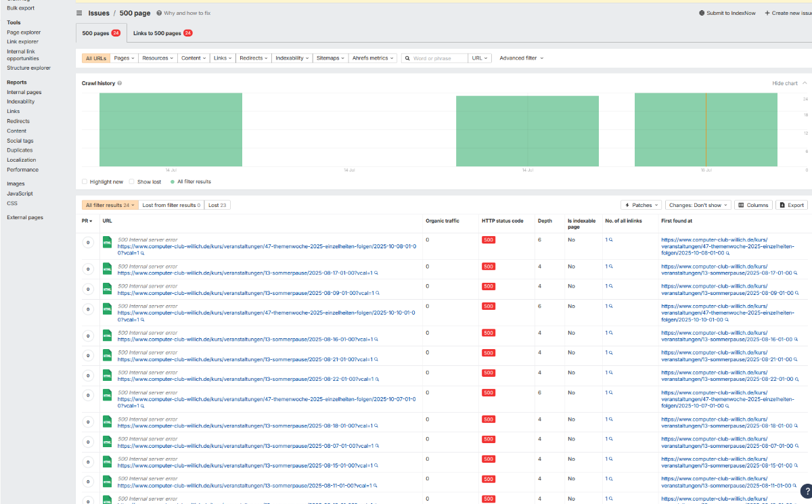This screenshot has height=504, width=812.
Task: Click the HTML file icon for the 2025-10-10 row
Action: pos(106,308)
